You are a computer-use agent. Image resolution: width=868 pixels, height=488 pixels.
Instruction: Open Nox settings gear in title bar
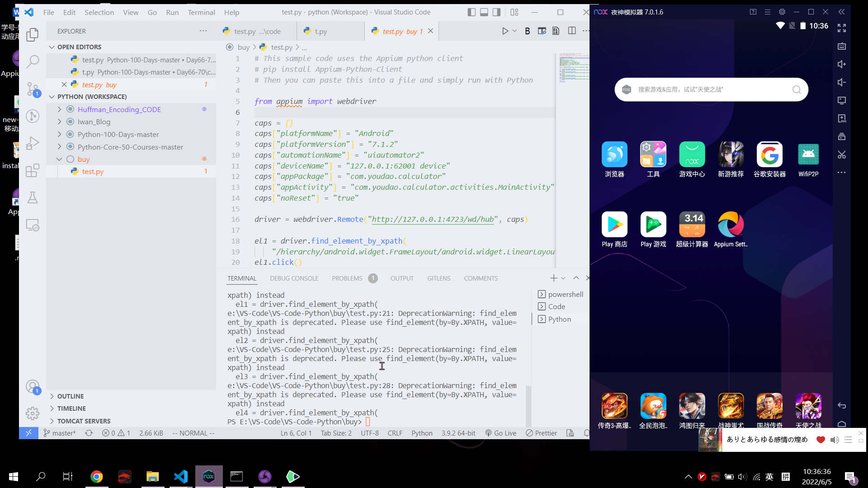click(782, 12)
